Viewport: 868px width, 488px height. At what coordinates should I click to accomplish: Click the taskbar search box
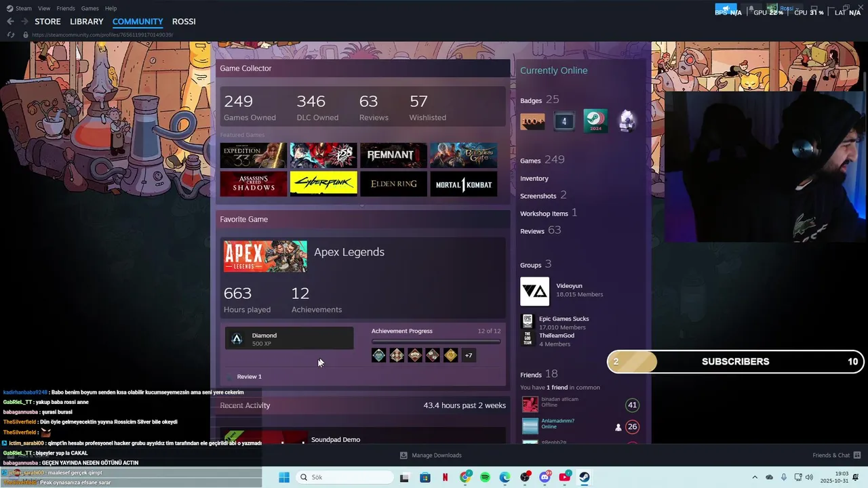pyautogui.click(x=344, y=477)
